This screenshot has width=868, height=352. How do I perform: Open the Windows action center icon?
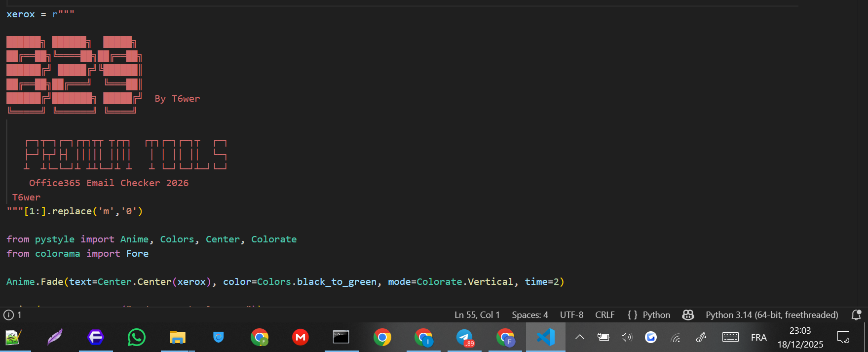tap(843, 338)
